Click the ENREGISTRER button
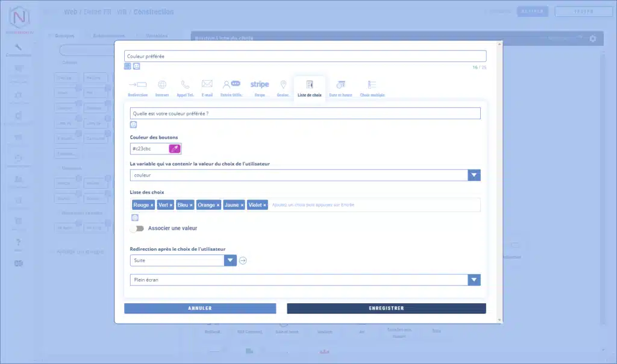The height and width of the screenshot is (364, 617). [x=386, y=308]
